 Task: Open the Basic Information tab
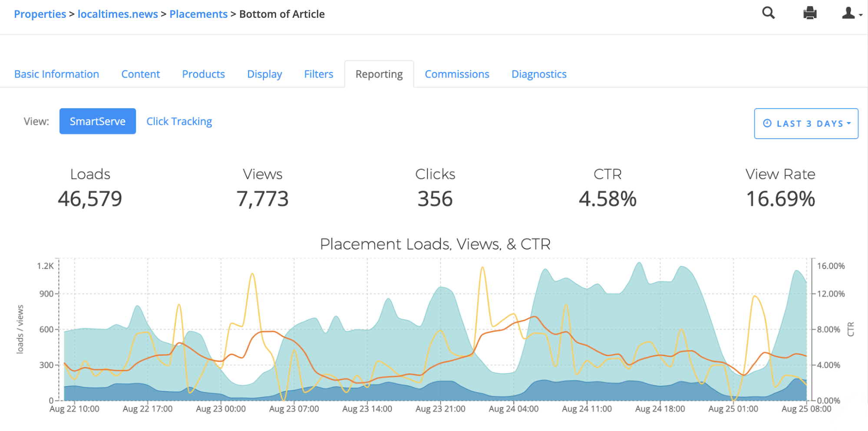click(57, 74)
